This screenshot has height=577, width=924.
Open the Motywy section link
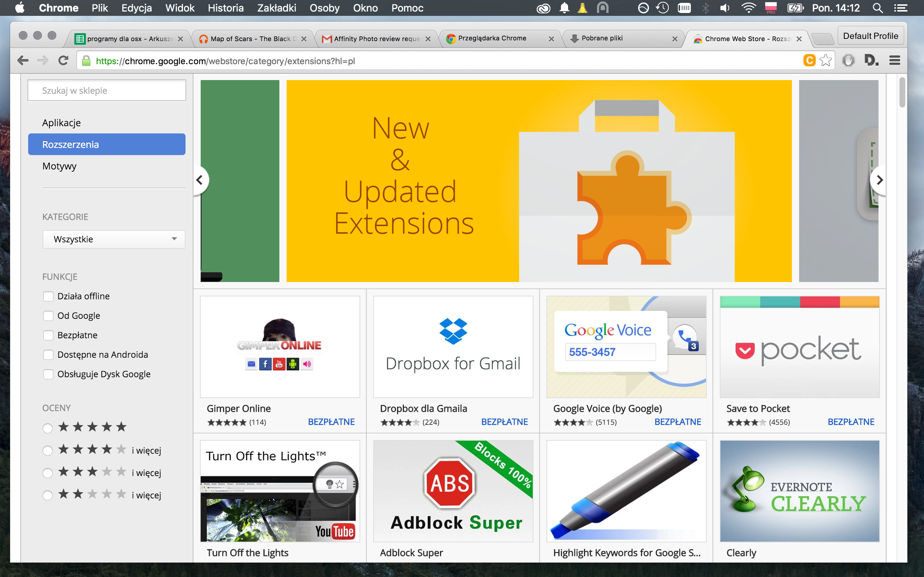tap(59, 166)
